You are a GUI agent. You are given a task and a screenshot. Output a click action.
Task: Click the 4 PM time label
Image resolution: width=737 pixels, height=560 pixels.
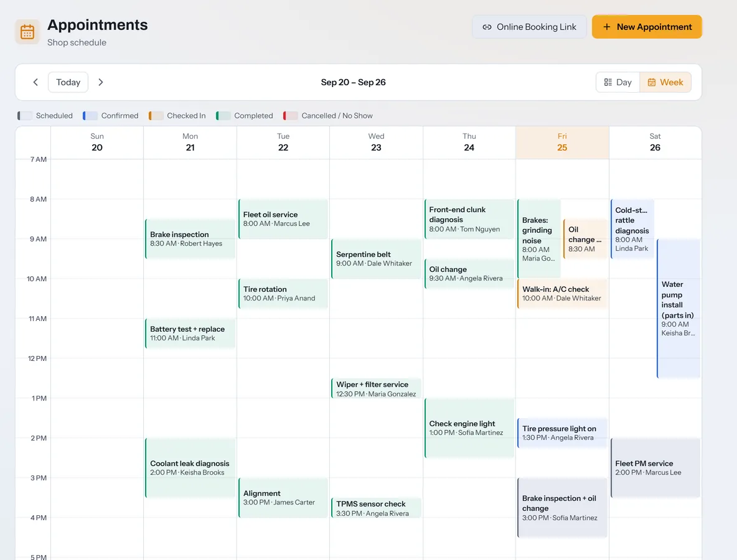point(39,518)
